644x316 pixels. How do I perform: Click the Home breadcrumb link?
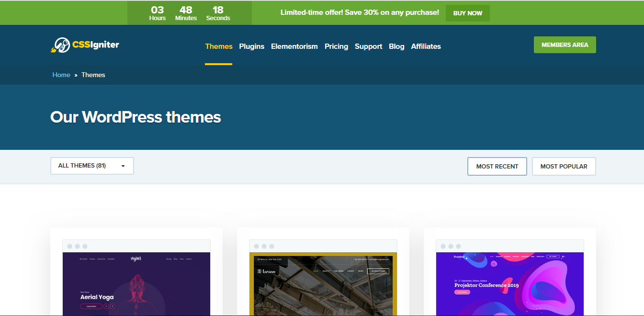(x=61, y=75)
